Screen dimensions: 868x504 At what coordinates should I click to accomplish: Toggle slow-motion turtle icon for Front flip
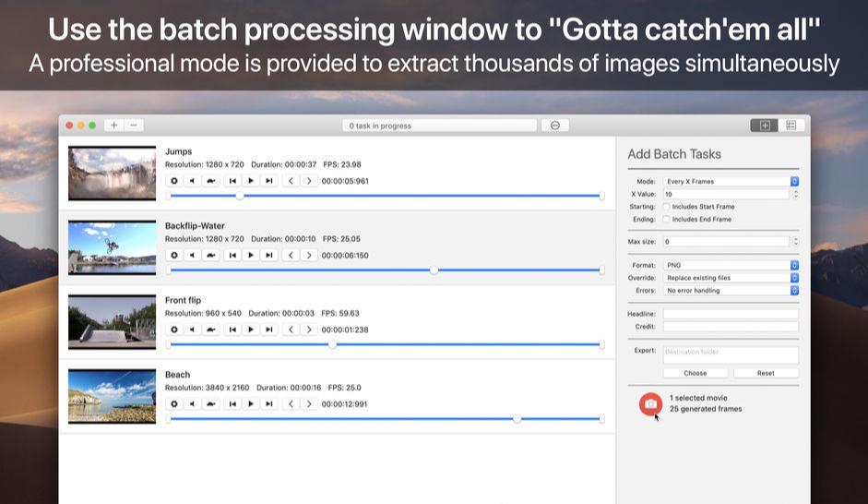[x=211, y=330]
